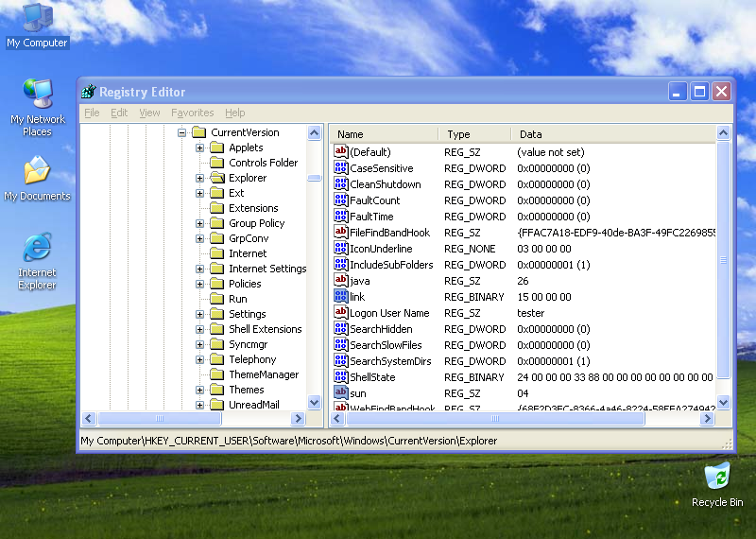Click the status bar registry path

coord(289,441)
